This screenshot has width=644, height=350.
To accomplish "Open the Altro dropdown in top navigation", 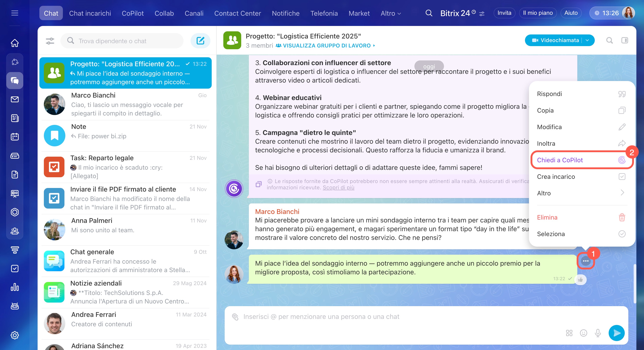I will 390,13.
